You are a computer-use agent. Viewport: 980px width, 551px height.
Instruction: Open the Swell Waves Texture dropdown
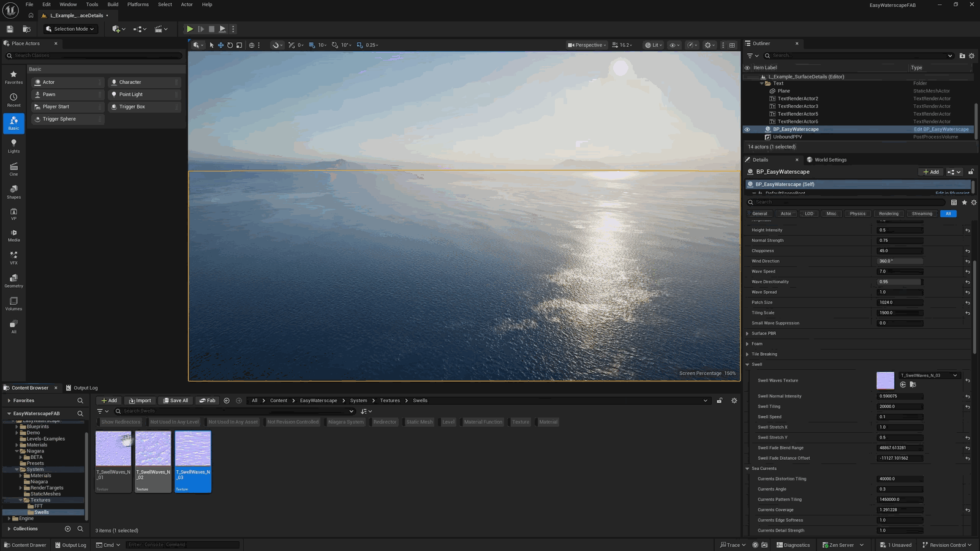click(x=929, y=375)
